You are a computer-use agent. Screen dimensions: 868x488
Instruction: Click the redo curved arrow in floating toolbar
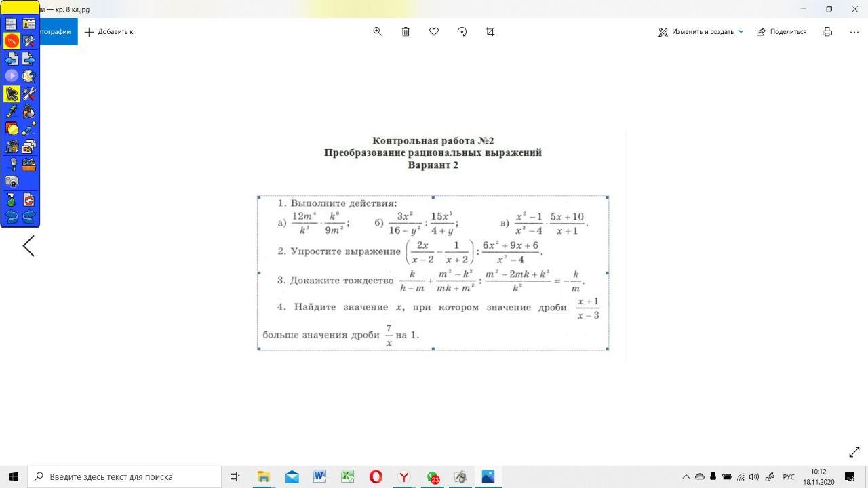[x=28, y=217]
